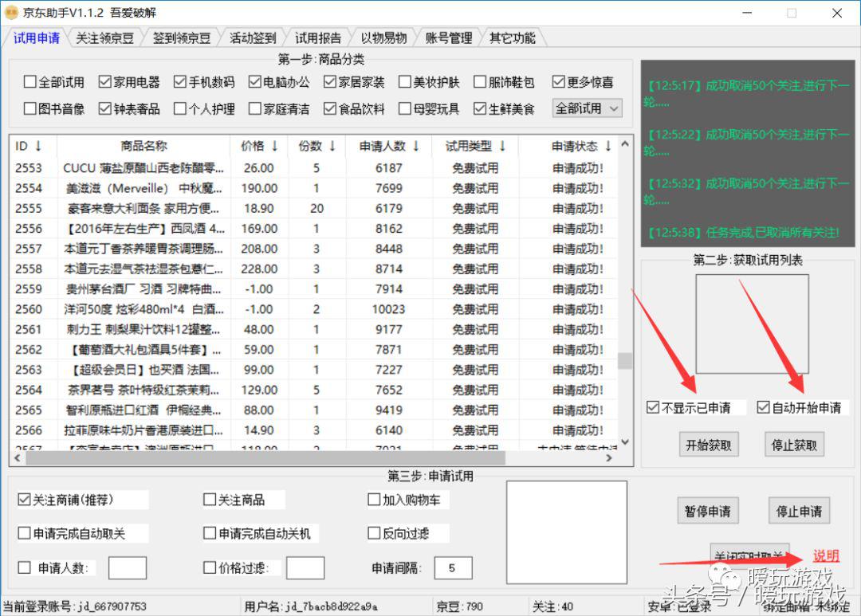861x616 pixels.
Task: Click the 开始获取 button
Action: pyautogui.click(x=709, y=445)
